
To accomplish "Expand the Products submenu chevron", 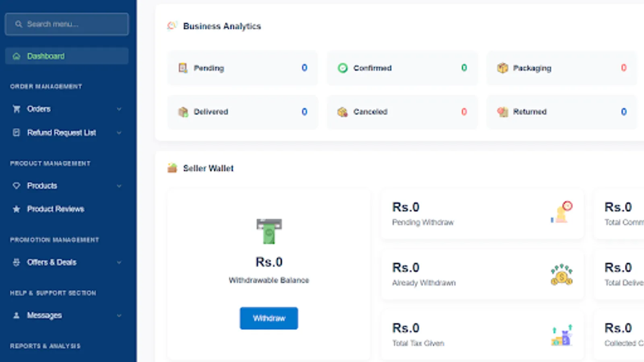I will (x=119, y=186).
